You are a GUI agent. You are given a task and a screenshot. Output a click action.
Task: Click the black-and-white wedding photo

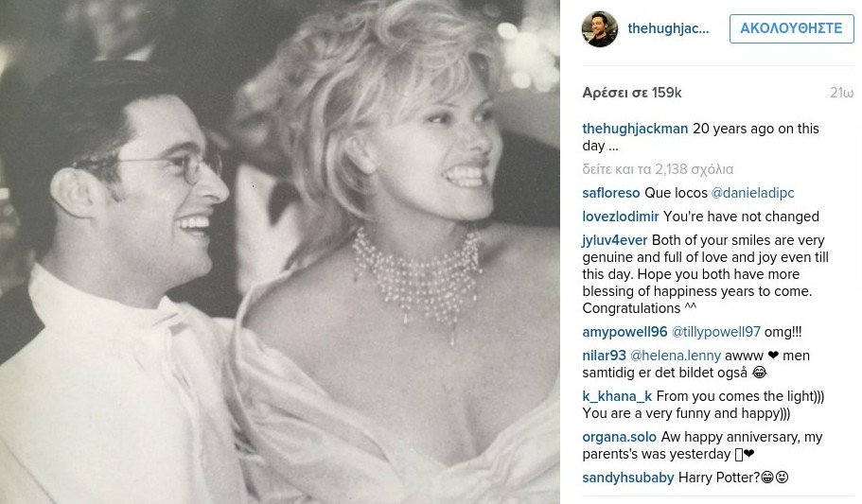(280, 252)
